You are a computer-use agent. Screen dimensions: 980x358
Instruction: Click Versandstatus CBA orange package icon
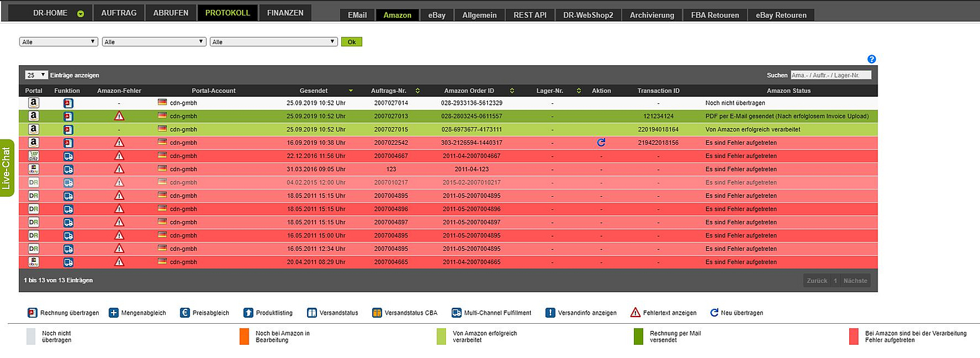click(x=377, y=313)
